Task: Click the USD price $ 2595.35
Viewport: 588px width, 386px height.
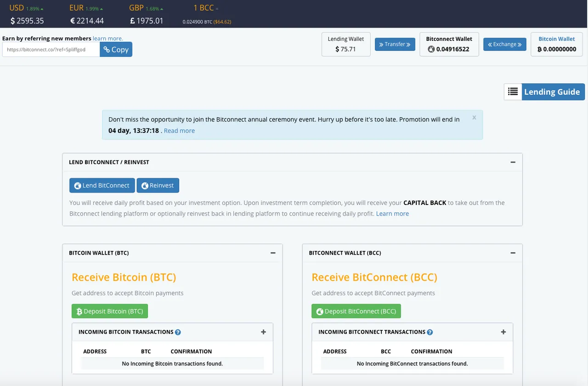Action: tap(27, 21)
